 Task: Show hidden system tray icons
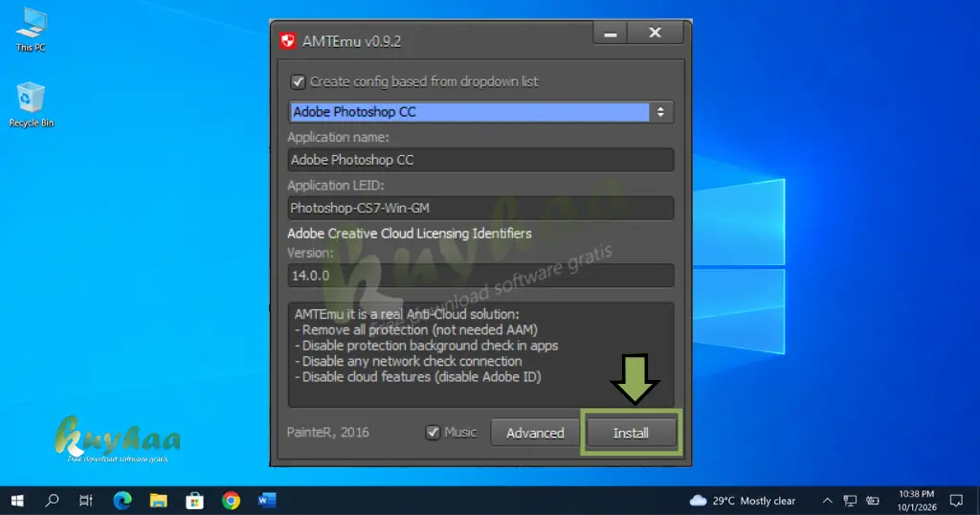(828, 501)
